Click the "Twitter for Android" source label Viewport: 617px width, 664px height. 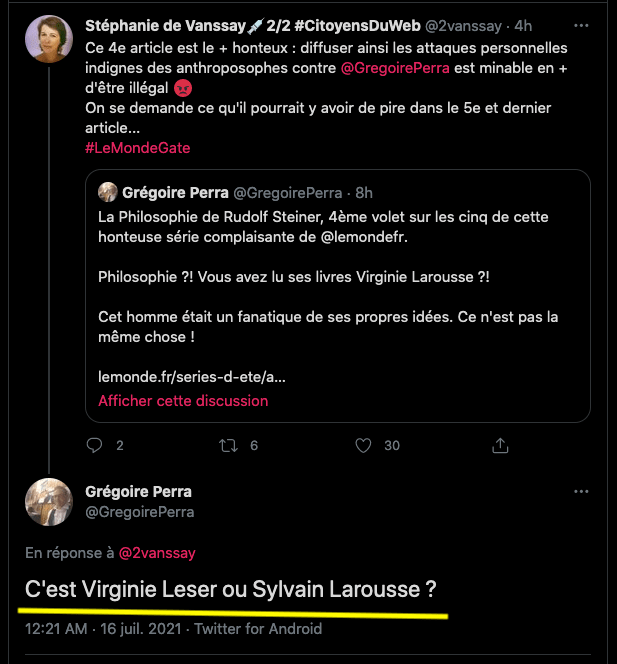258,628
